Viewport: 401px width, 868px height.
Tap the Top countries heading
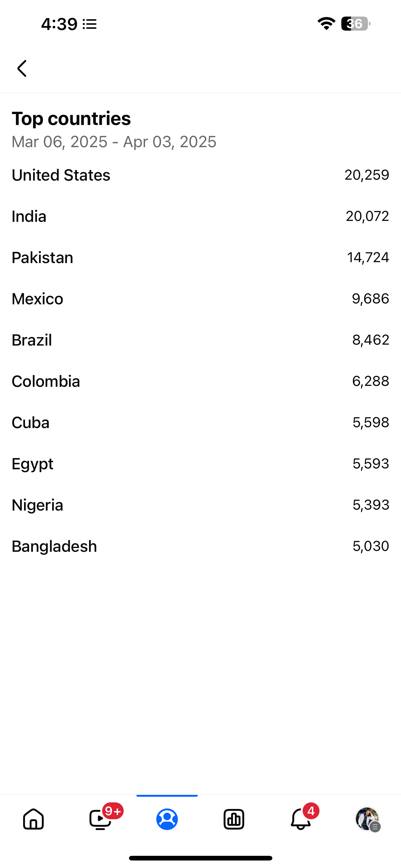click(72, 119)
